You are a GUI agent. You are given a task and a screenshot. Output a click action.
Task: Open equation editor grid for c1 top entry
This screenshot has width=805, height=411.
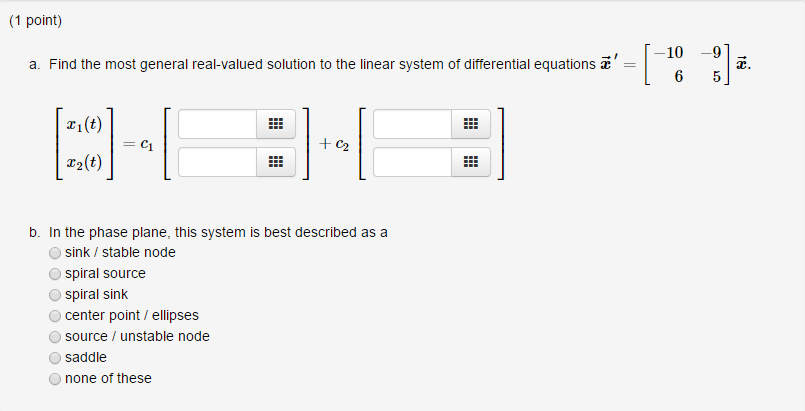tap(276, 124)
